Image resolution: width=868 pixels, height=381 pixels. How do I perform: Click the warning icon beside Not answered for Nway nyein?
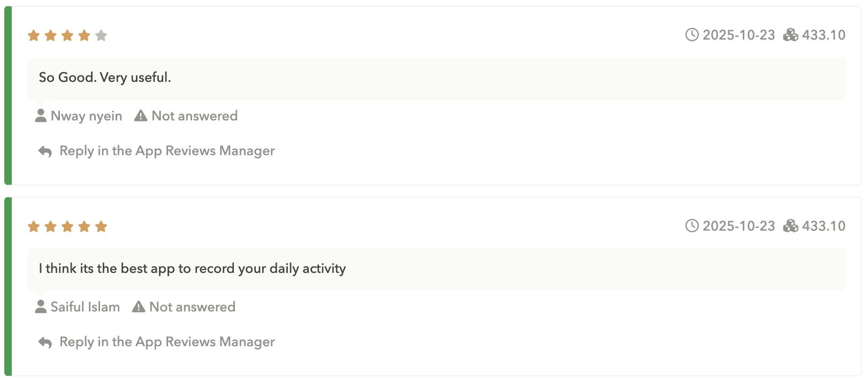pyautogui.click(x=140, y=115)
